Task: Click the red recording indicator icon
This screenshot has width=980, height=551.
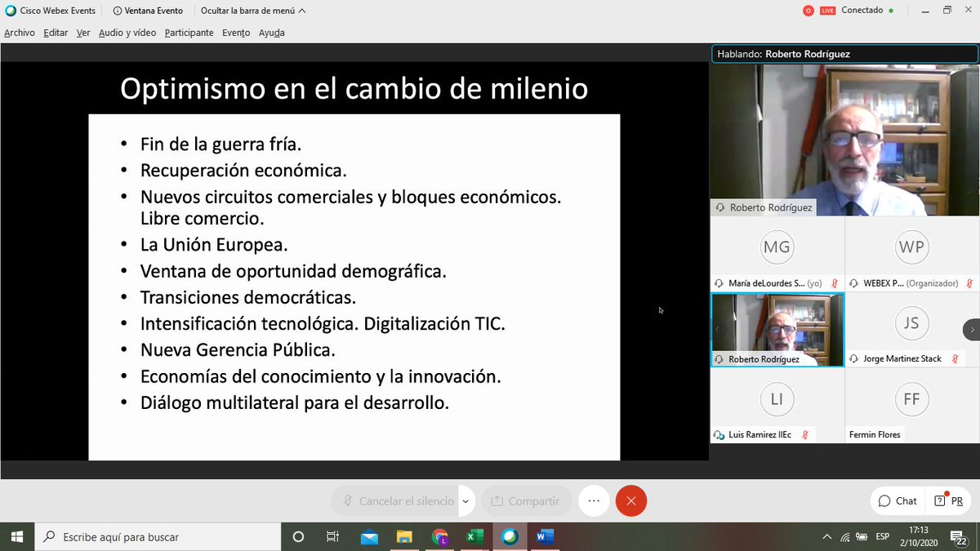Action: click(x=808, y=11)
